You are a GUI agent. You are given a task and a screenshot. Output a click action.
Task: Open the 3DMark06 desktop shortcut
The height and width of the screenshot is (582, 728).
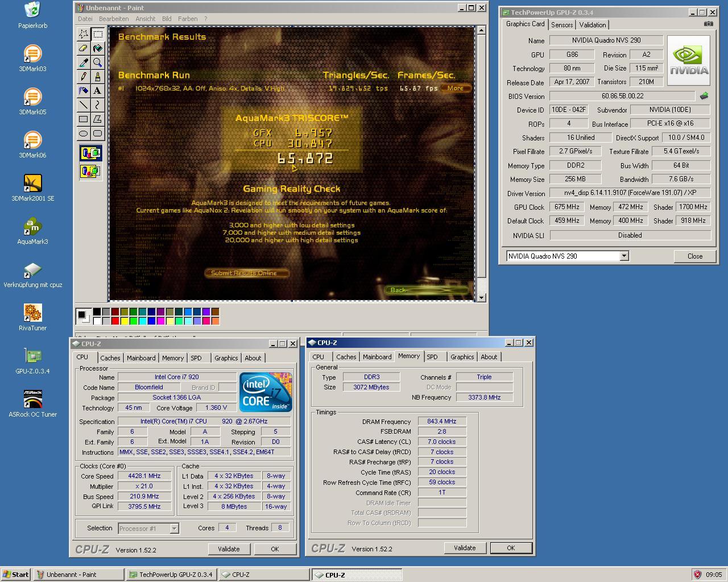pyautogui.click(x=32, y=145)
